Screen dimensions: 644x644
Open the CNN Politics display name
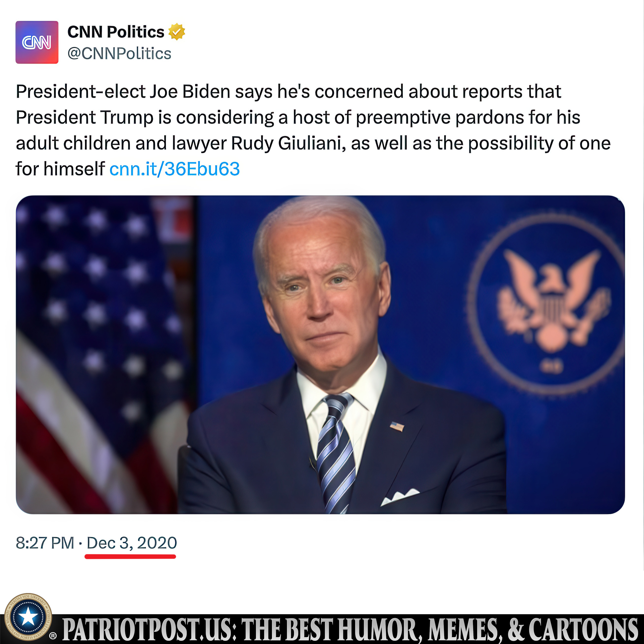point(116,32)
